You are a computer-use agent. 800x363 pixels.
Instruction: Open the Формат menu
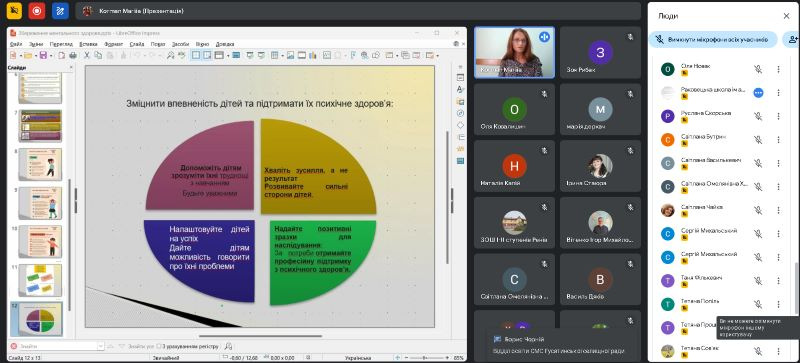coord(113,44)
